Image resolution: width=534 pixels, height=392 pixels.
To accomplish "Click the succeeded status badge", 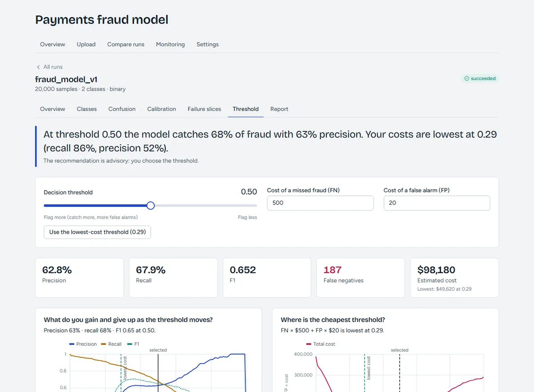I will click(x=480, y=78).
